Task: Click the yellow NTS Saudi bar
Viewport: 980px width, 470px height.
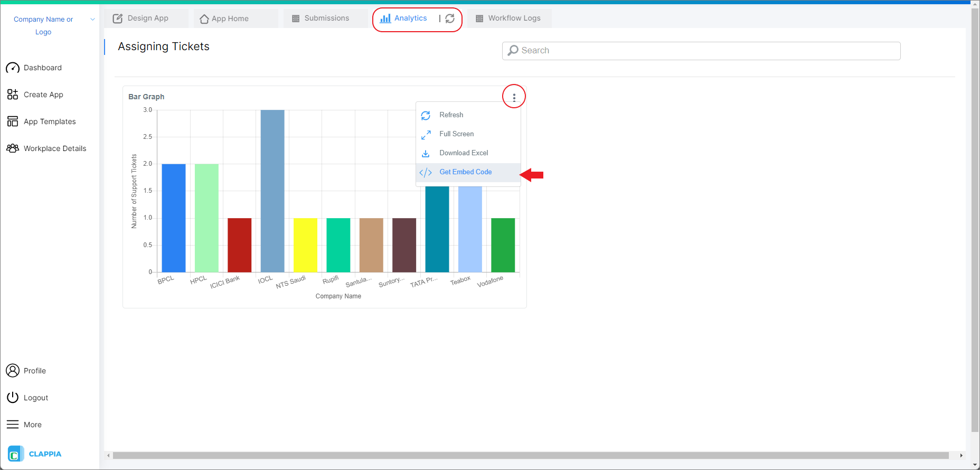Action: 305,245
